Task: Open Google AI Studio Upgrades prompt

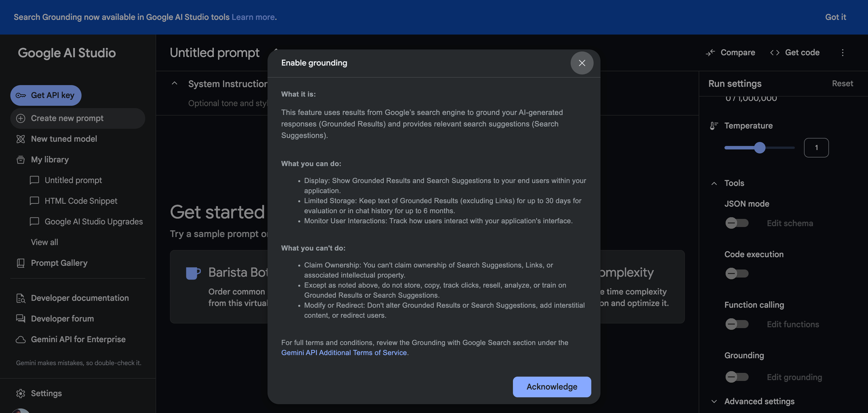Action: tap(94, 221)
